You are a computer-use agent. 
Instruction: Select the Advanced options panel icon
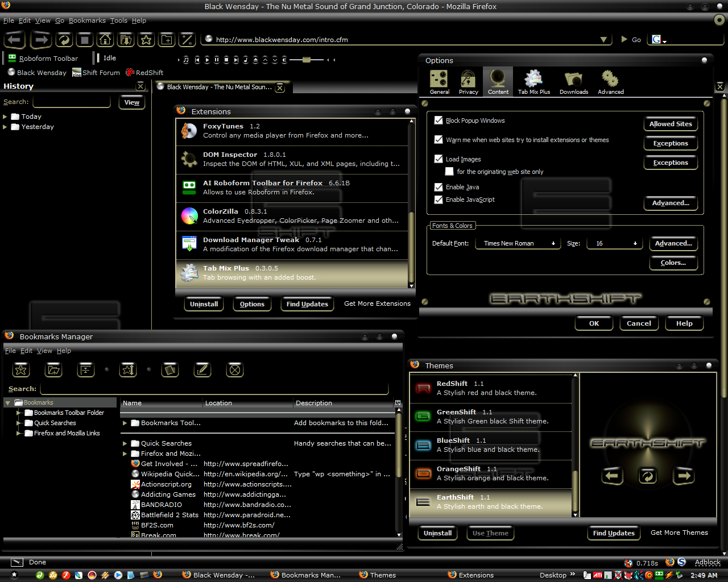point(610,82)
